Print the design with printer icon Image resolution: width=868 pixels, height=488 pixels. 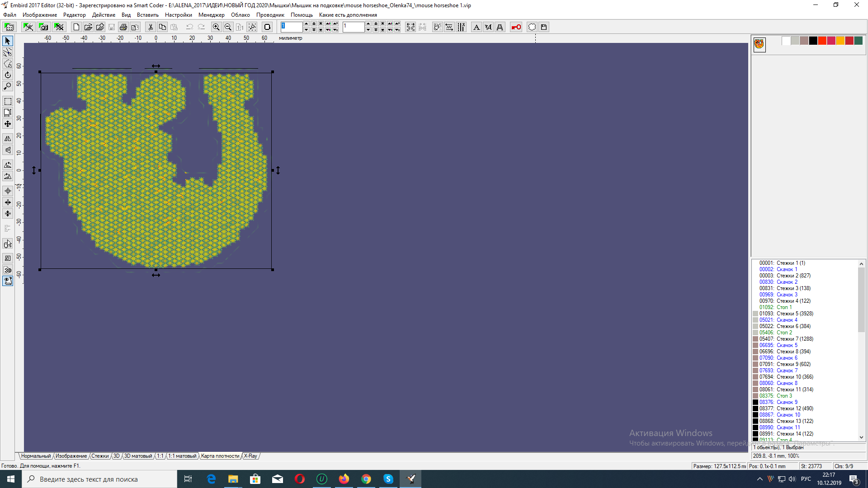(123, 27)
